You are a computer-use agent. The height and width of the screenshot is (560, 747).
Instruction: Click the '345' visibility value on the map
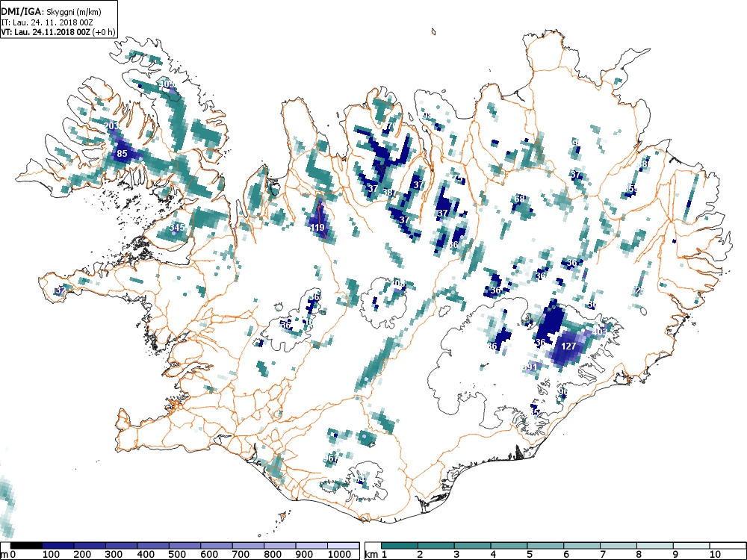click(177, 227)
